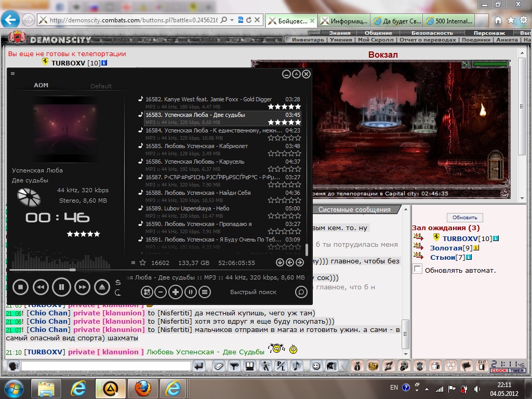
Task: Switch to the Default playlist tab
Action: (x=101, y=86)
